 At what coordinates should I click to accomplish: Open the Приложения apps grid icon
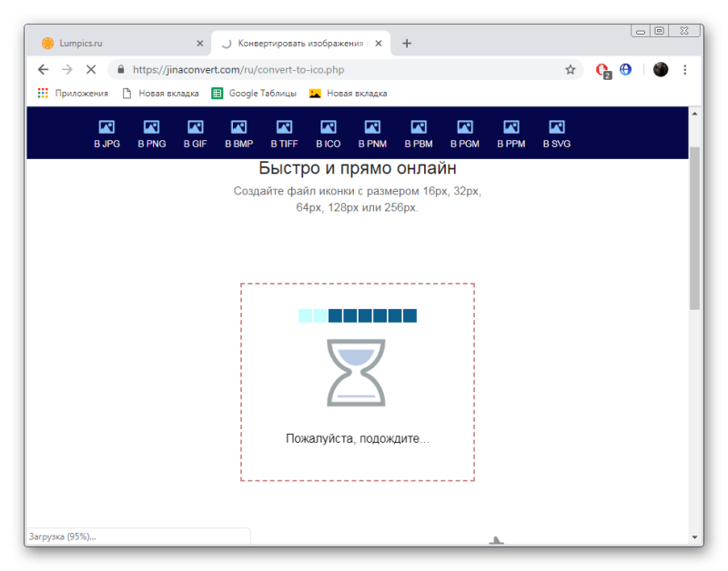[43, 94]
